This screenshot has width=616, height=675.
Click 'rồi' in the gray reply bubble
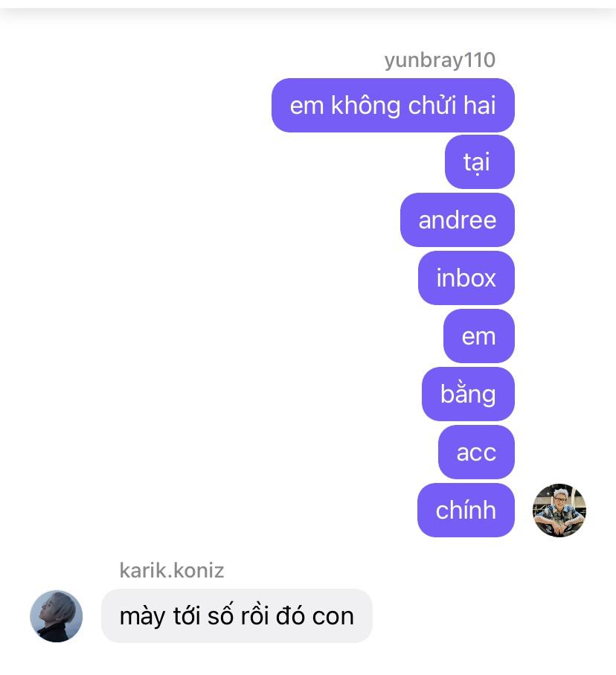point(254,615)
